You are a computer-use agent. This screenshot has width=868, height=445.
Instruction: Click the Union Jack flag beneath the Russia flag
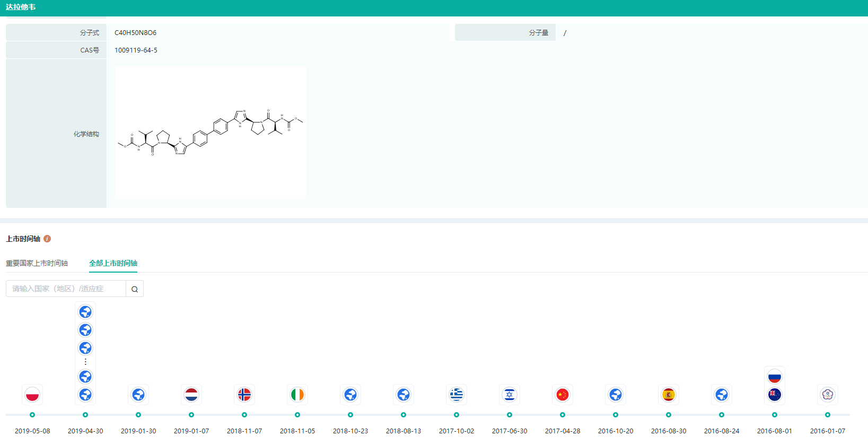click(x=775, y=395)
